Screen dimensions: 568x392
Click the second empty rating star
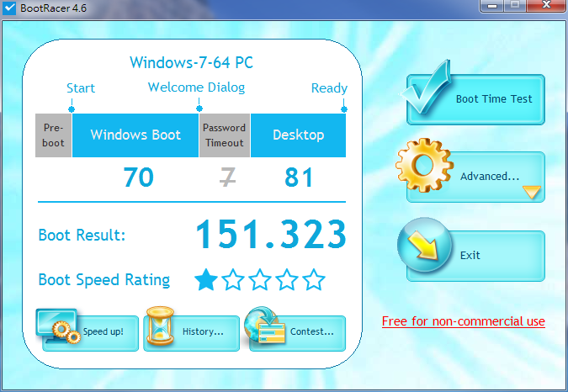[x=233, y=279]
